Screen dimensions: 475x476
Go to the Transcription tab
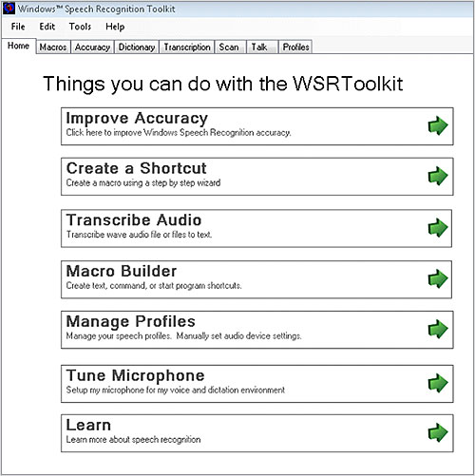tap(187, 48)
